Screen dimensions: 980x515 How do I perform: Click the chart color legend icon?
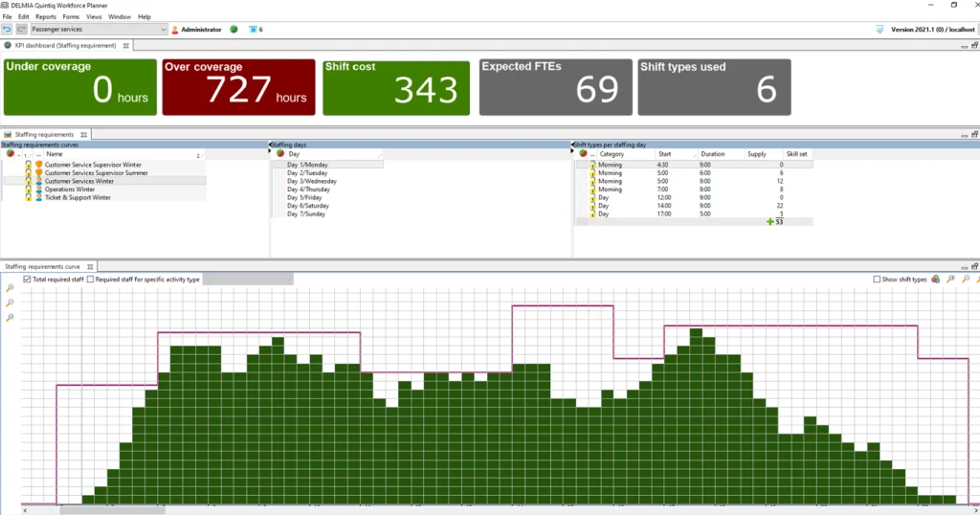[x=935, y=280]
